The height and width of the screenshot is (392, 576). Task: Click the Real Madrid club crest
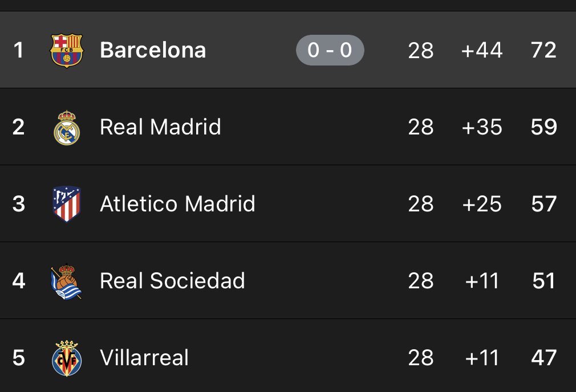click(67, 127)
